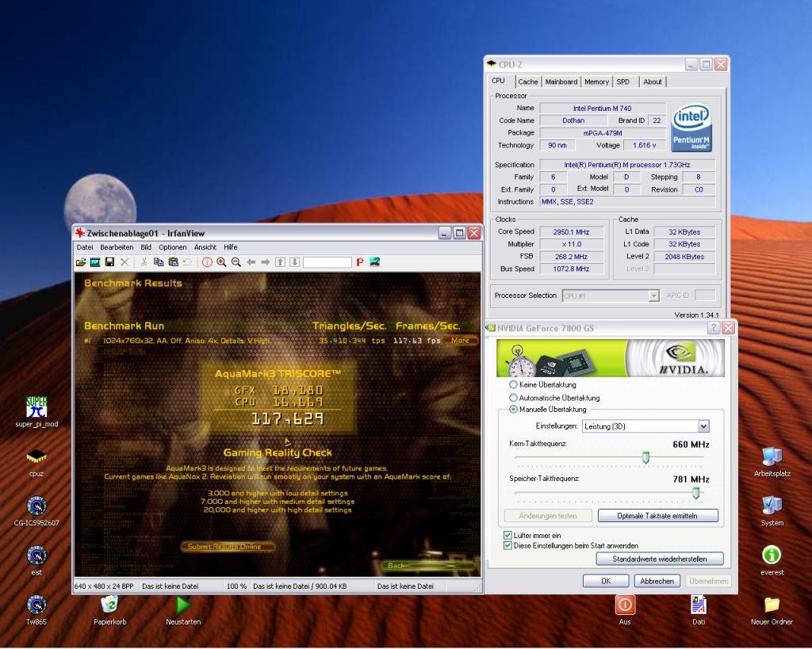Click the Delete X icon in IrfanView
This screenshot has width=812, height=649.
pos(124,262)
